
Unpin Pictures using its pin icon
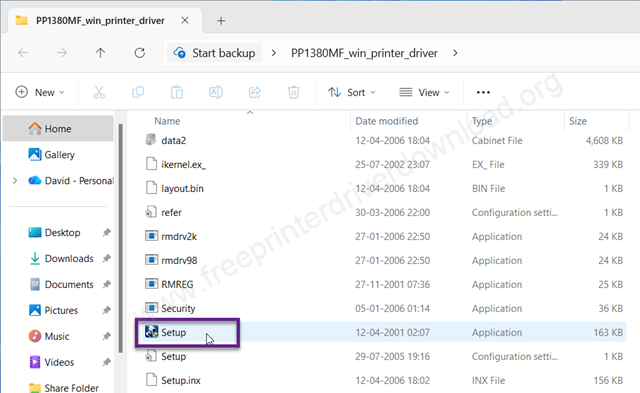107,311
